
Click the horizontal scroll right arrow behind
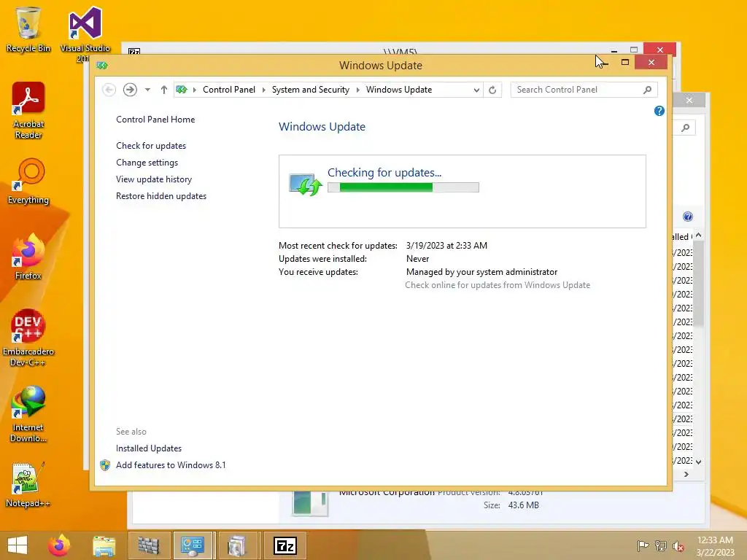tap(686, 474)
